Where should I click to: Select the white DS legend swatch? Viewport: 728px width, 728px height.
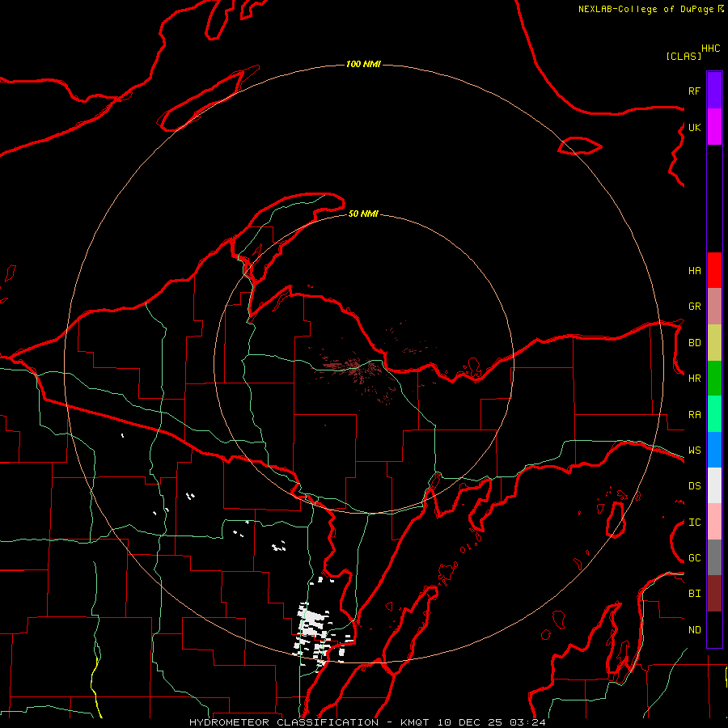pos(714,485)
